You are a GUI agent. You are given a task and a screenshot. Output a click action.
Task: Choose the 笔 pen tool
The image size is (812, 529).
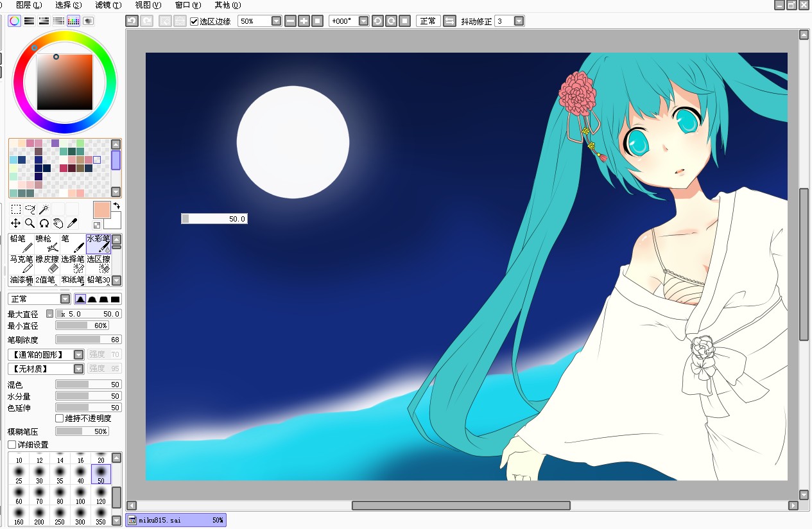pyautogui.click(x=73, y=243)
